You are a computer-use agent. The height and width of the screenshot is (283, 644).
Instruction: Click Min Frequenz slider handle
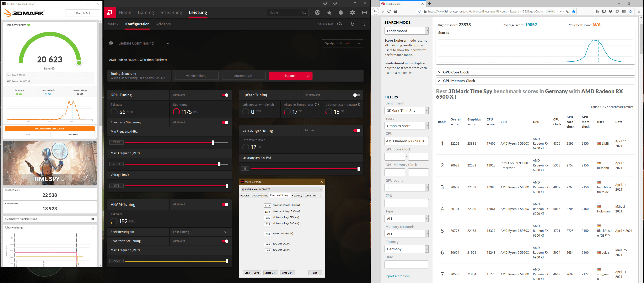tap(213, 143)
